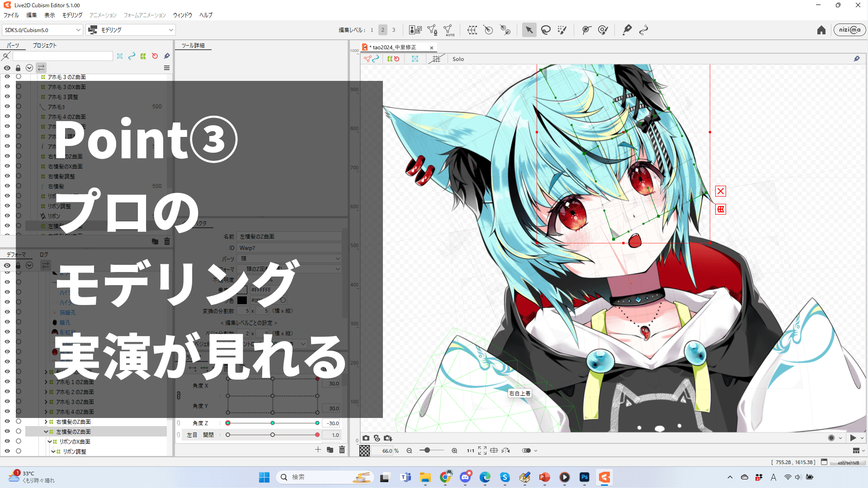Toggle lock circle for 右横髪のZ曲面 deformer
868x488 pixels.
(19, 422)
